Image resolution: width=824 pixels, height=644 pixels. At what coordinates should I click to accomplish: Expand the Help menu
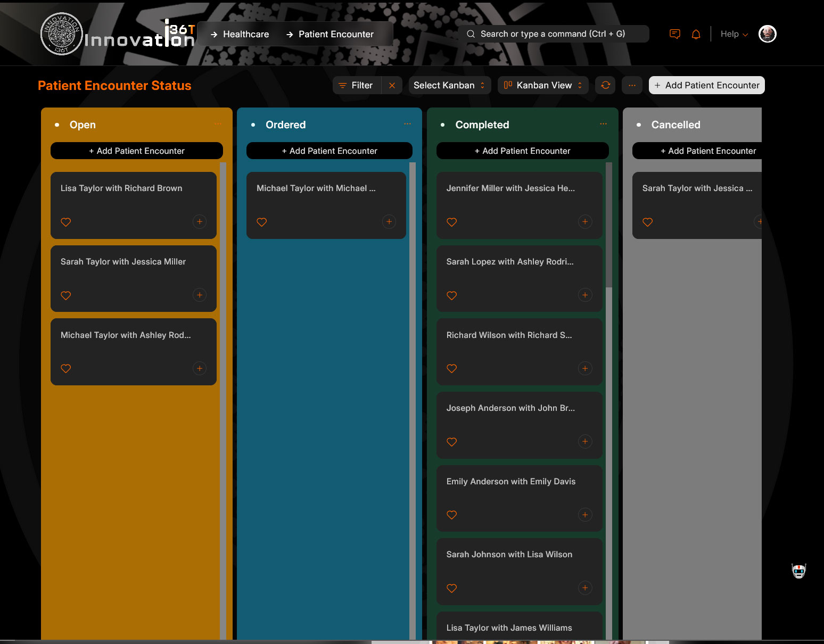[734, 34]
